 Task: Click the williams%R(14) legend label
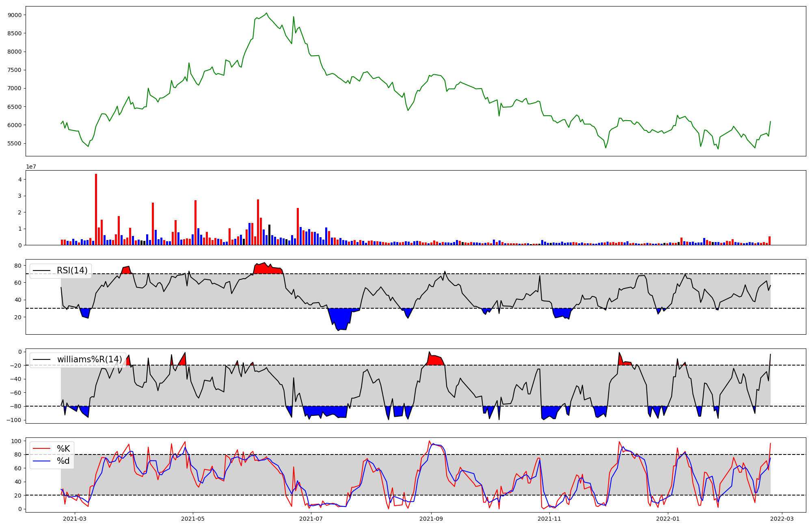(x=89, y=359)
